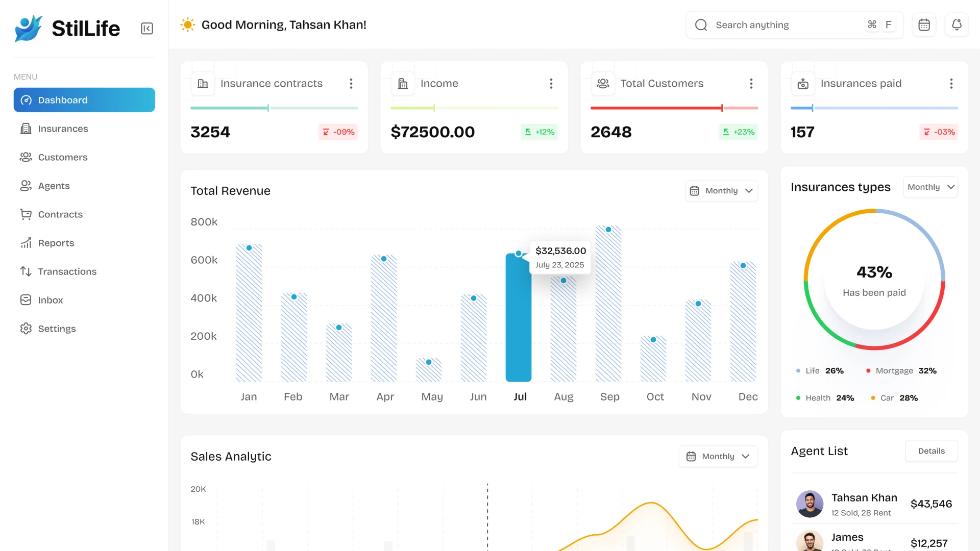Select the September bar in revenue chart
Viewport: 980px width, 551px height.
point(608,304)
